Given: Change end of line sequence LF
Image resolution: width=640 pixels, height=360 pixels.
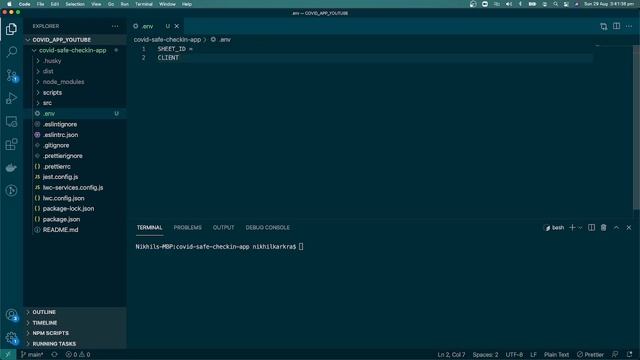Looking at the screenshot, I should point(533,355).
